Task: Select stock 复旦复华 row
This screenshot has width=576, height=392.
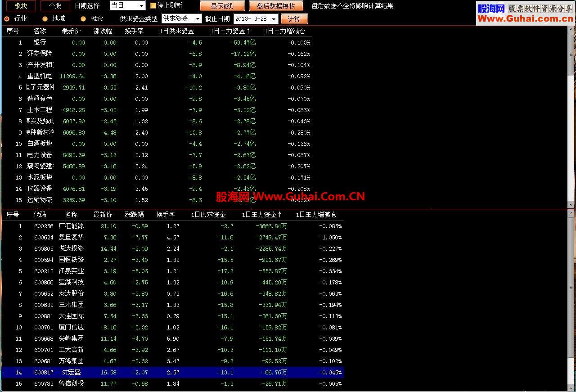Action: coord(172,237)
